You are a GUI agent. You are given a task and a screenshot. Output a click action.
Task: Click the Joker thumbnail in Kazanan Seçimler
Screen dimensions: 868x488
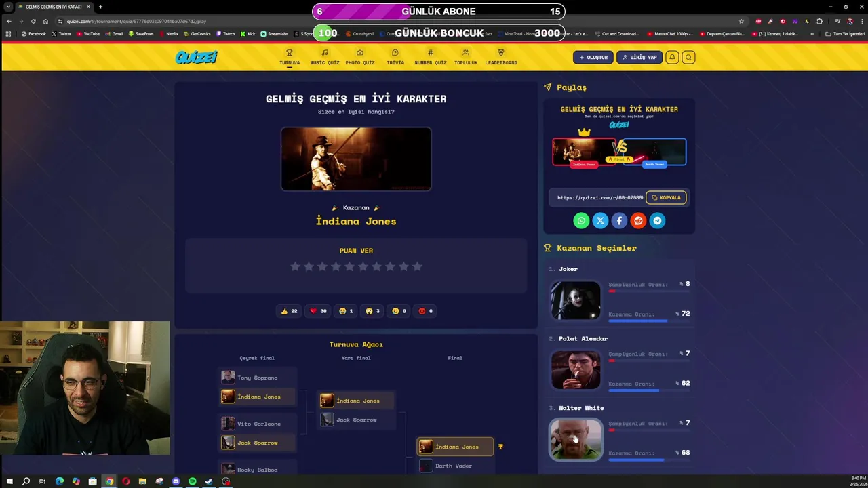[x=576, y=300]
